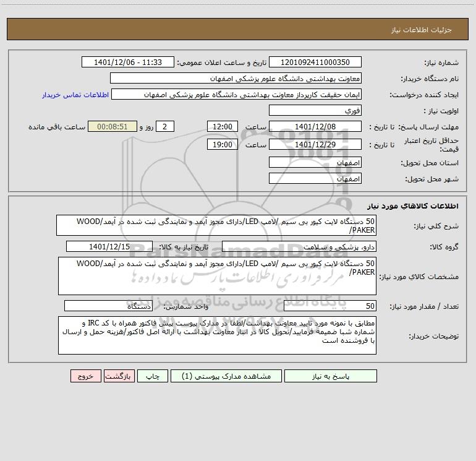Click the گروه کالا field دارو، پزشکی و سلامت

coord(299,246)
